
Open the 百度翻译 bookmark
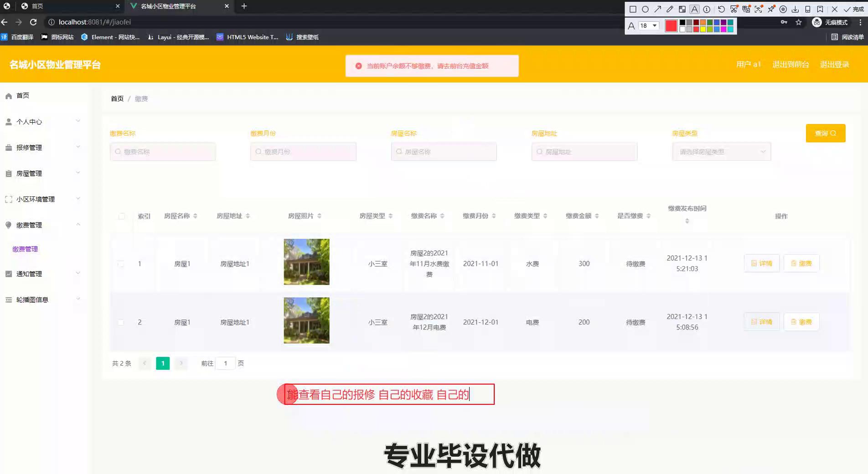point(17,37)
